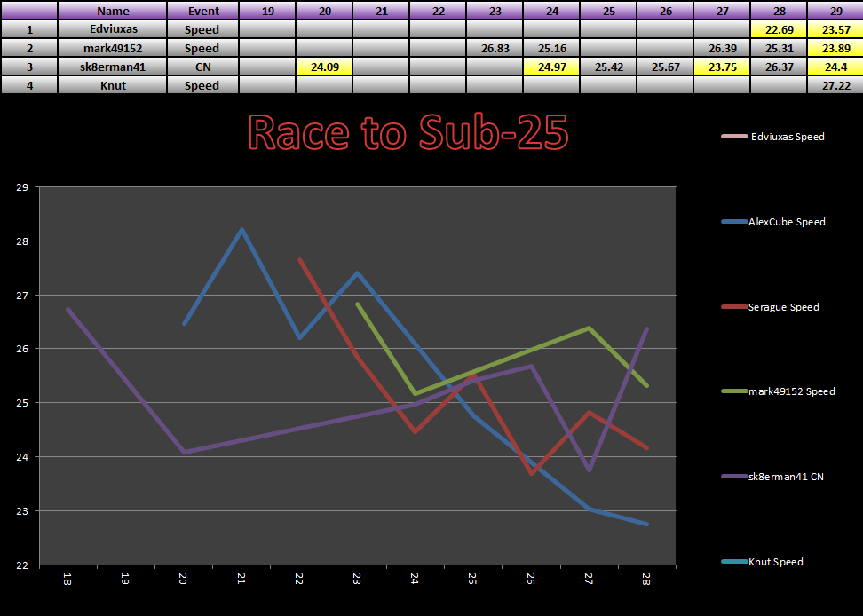Click the 24.4 cell

coord(835,67)
